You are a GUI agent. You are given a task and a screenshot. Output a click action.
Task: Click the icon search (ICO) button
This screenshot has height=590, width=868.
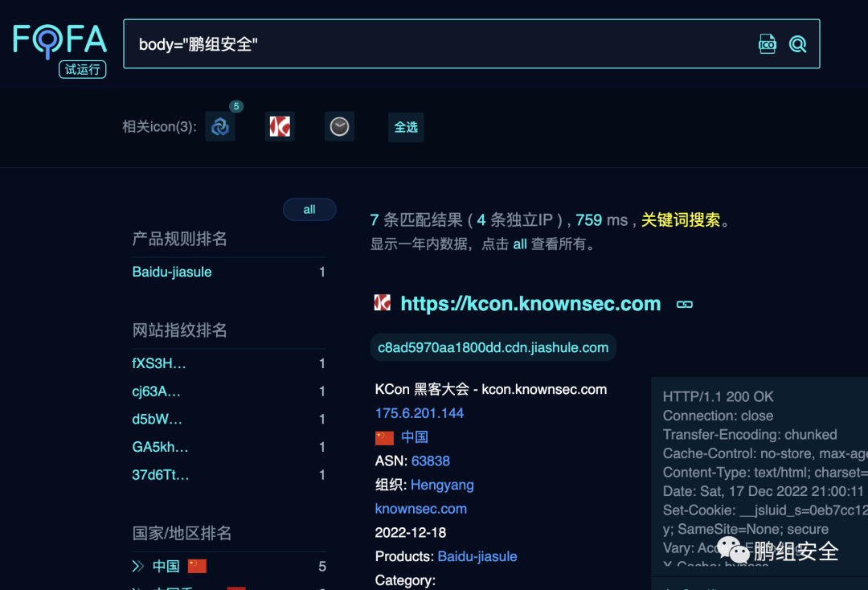[768, 44]
